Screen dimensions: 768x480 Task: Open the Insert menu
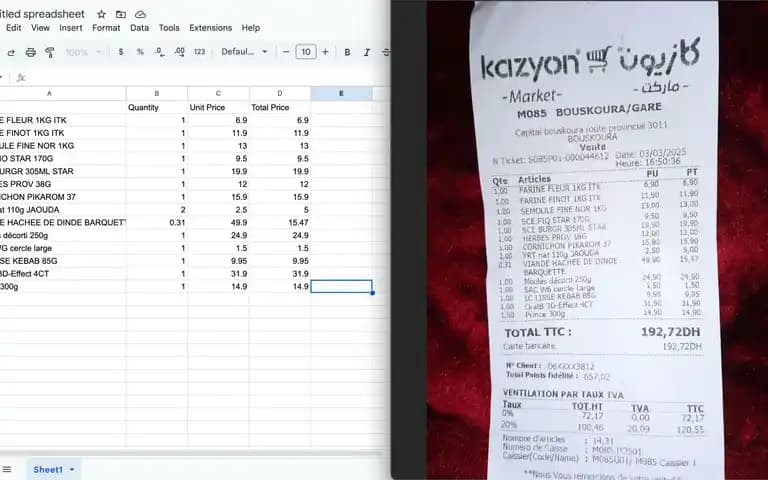coord(71,28)
